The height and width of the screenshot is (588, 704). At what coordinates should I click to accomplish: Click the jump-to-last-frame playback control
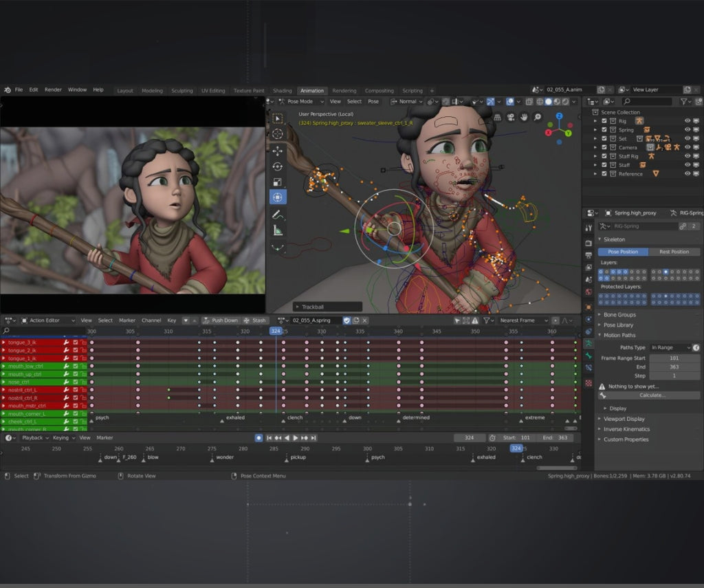click(312, 437)
